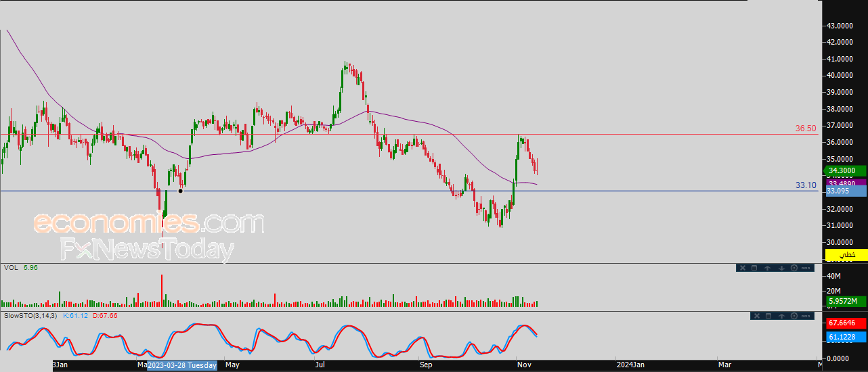Open SlowSTO panel more-options dots
The height and width of the screenshot is (372, 868).
click(x=806, y=316)
